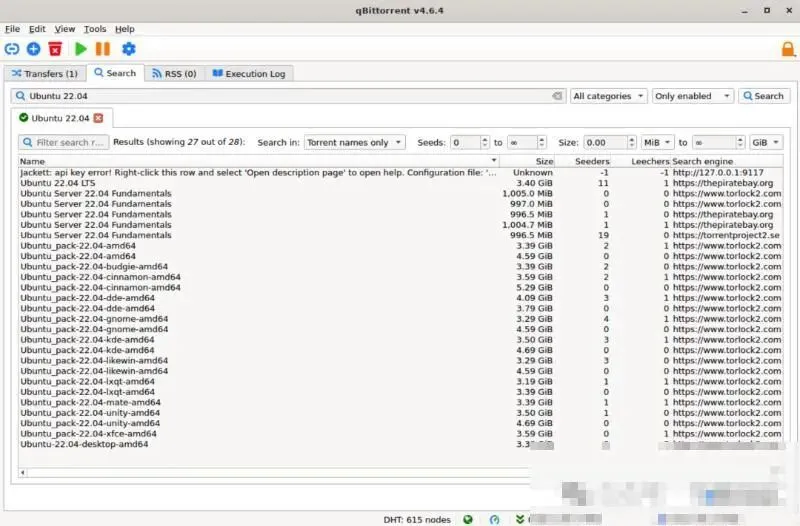Click the horizontal scrollbar left arrow
The image size is (800, 526).
(22, 472)
